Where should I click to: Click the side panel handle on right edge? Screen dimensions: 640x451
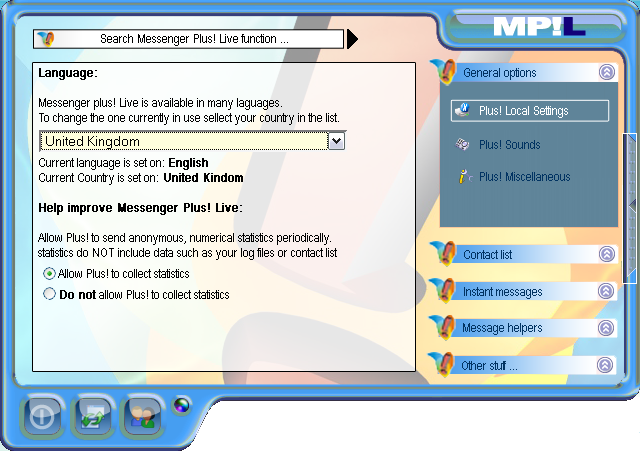(632, 204)
